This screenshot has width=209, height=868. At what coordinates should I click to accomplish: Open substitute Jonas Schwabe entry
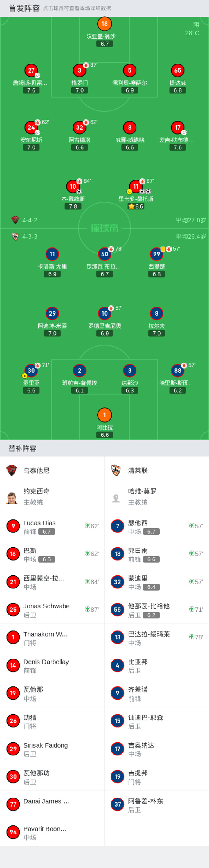pyautogui.click(x=52, y=610)
